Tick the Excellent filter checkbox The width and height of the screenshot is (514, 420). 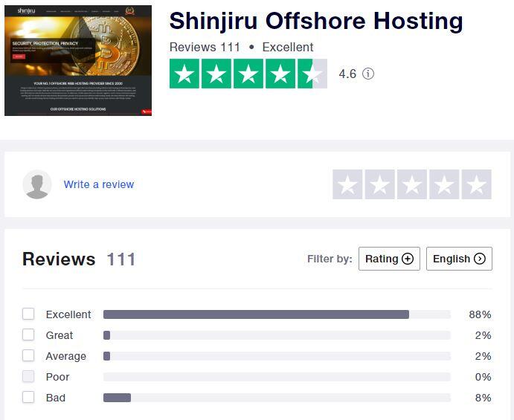28,314
